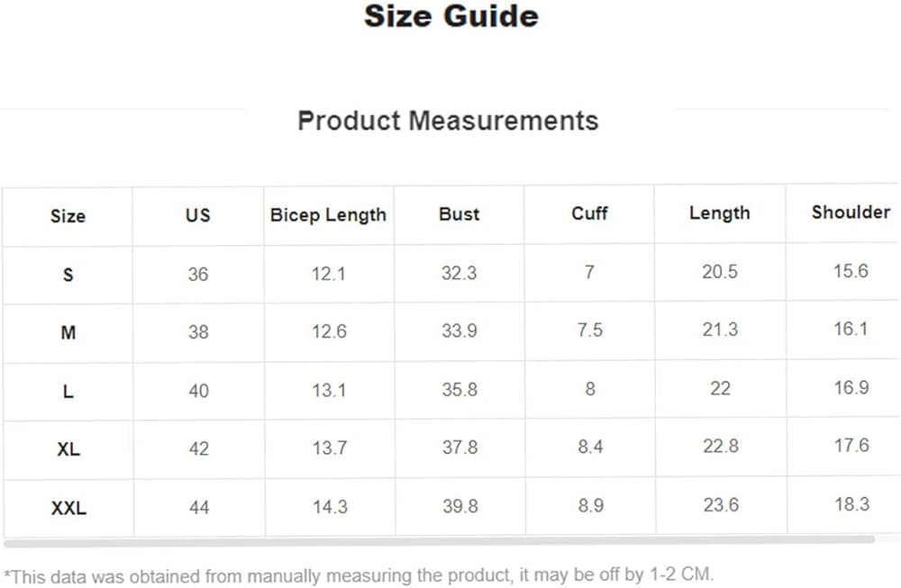
Task: Select the M size row label
Action: coord(68,332)
